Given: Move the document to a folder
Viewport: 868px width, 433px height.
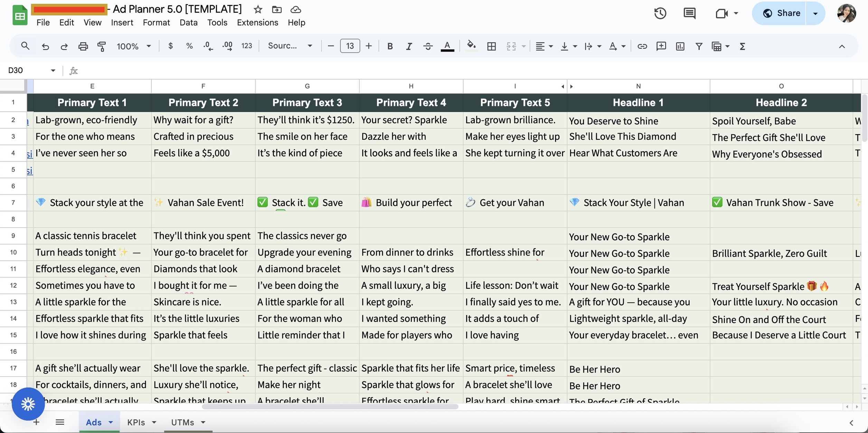Looking at the screenshot, I should [277, 9].
